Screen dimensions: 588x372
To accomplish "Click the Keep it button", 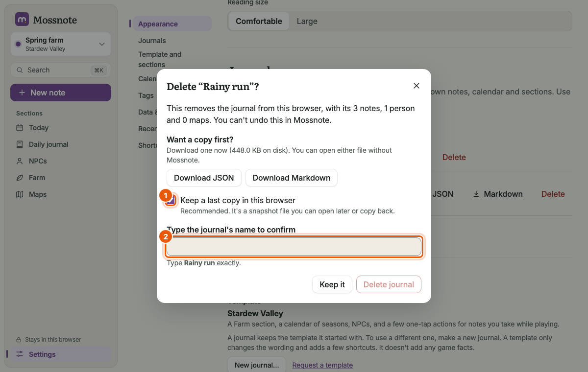I will coord(332,284).
